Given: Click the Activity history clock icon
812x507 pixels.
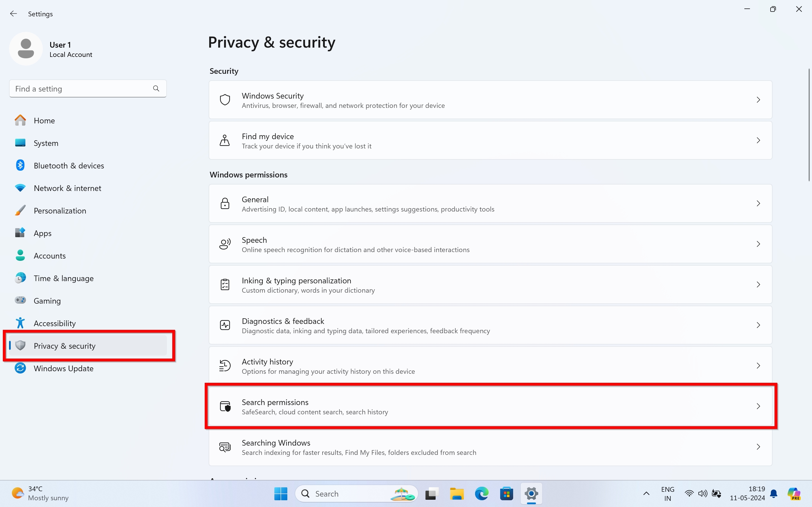Looking at the screenshot, I should [x=225, y=366].
